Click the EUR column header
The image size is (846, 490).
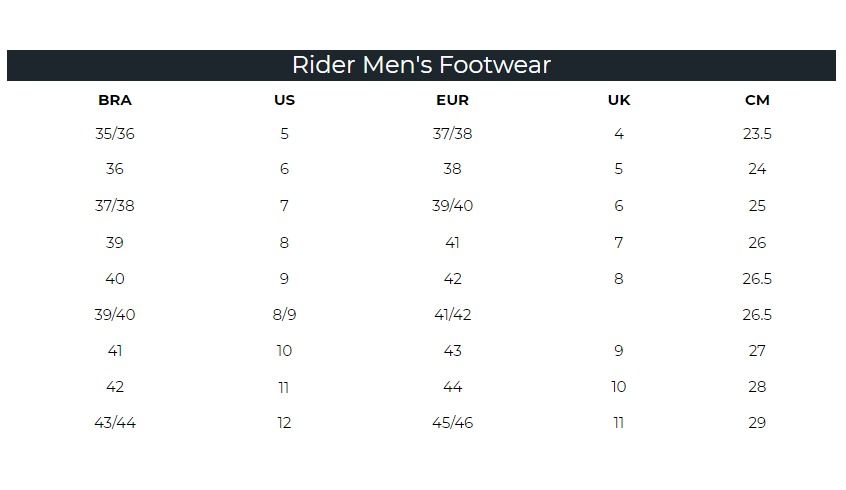coord(452,100)
